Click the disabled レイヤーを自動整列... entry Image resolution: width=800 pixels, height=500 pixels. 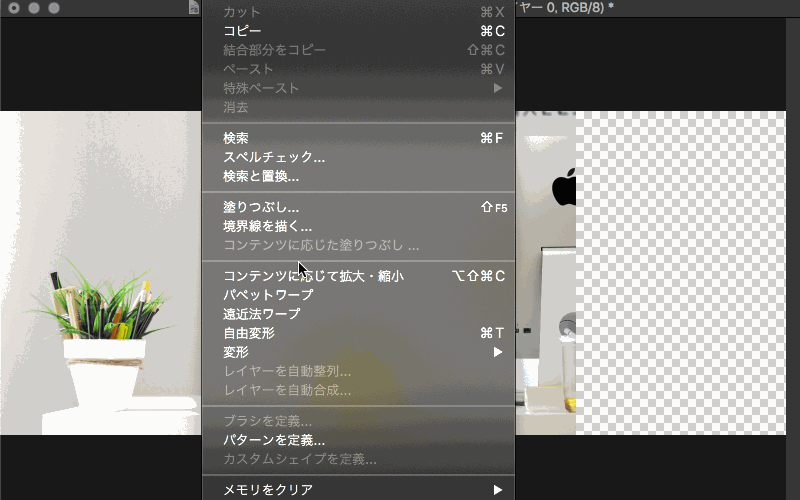click(358, 371)
